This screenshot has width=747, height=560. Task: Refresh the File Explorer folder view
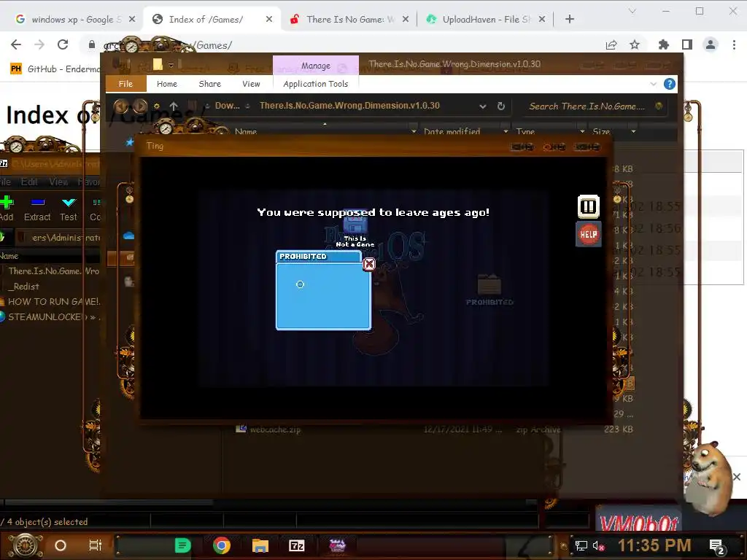pyautogui.click(x=500, y=106)
